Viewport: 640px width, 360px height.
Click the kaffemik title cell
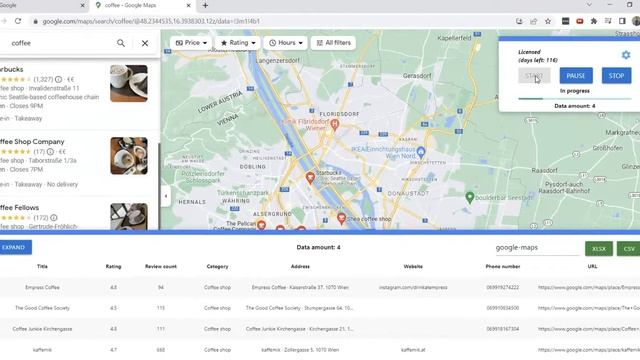pyautogui.click(x=42, y=350)
